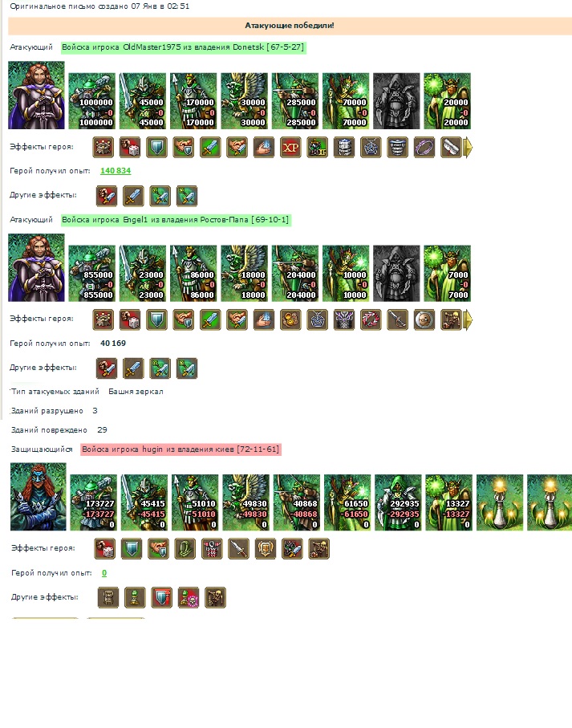Open Engel1 Ростов-Папа army label
Image resolution: width=572 pixels, height=728 pixels.
[x=176, y=220]
